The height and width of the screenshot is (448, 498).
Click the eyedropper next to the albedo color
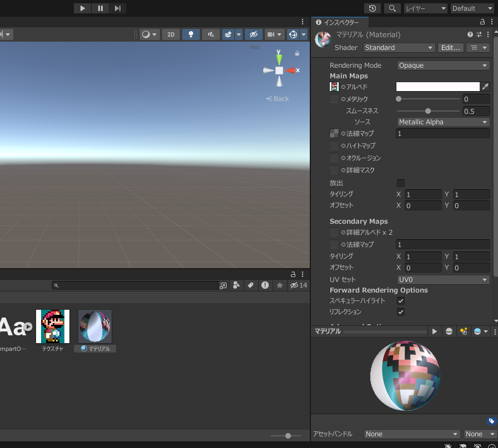485,87
